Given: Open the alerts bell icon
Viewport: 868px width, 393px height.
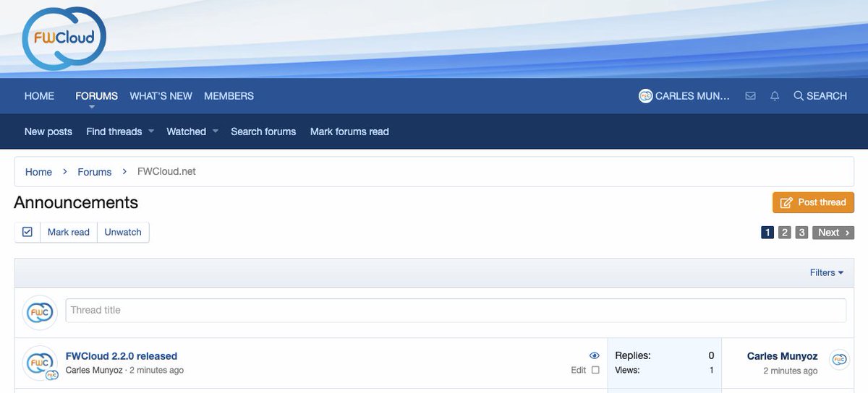Looking at the screenshot, I should 775,96.
